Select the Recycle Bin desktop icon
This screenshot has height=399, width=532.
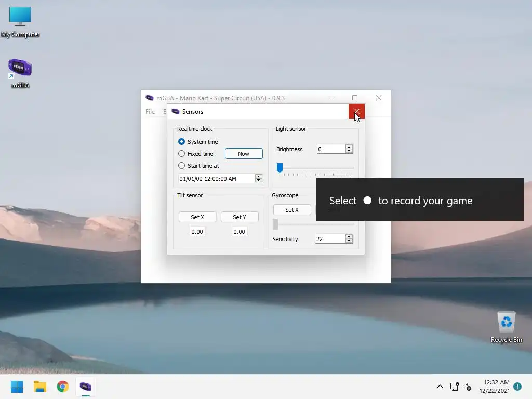tap(506, 327)
